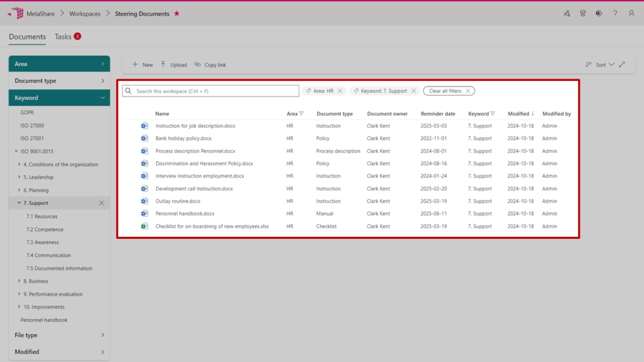Viewport: 644px width, 362px height.
Task: Open the permissions people icon
Action: click(567, 13)
